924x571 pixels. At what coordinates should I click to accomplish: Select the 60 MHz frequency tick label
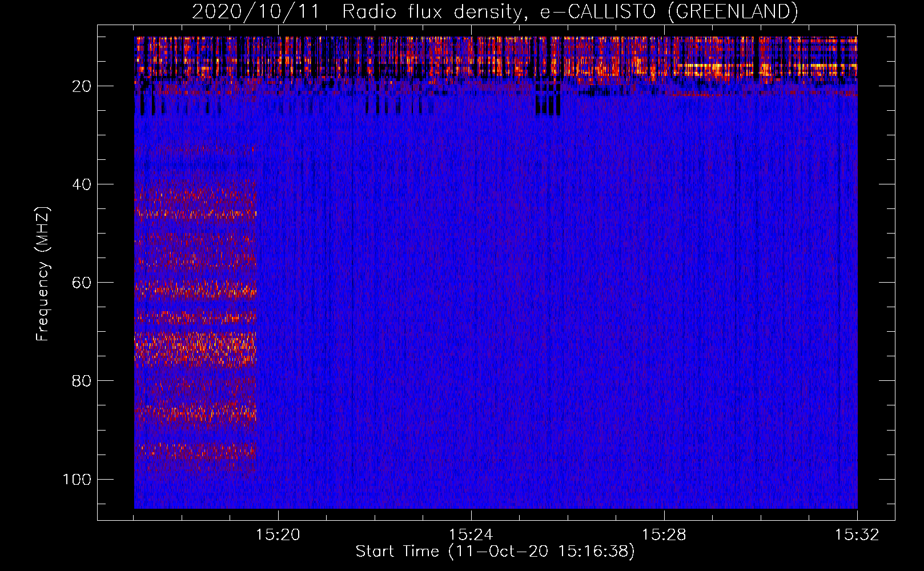pos(82,283)
